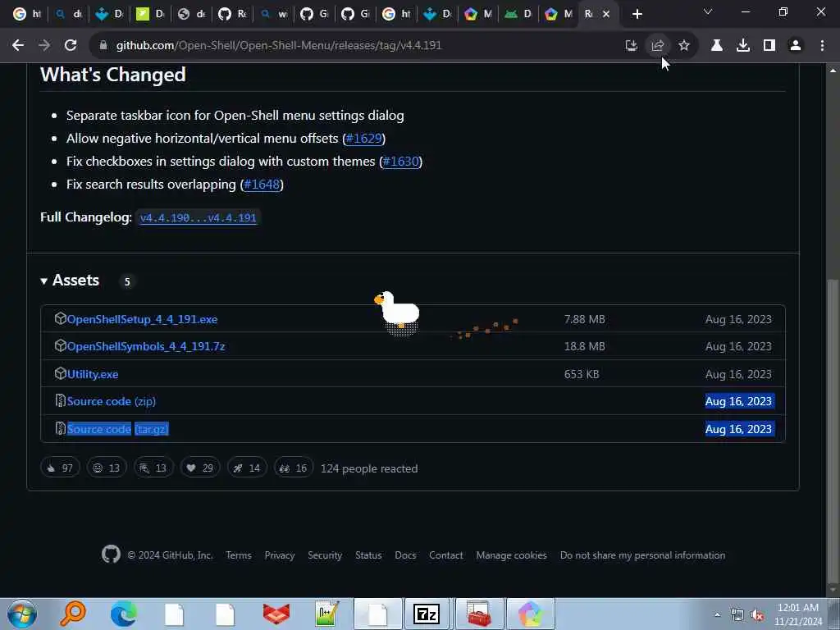
Task: Open Notepad++ from the taskbar
Action: click(326, 614)
